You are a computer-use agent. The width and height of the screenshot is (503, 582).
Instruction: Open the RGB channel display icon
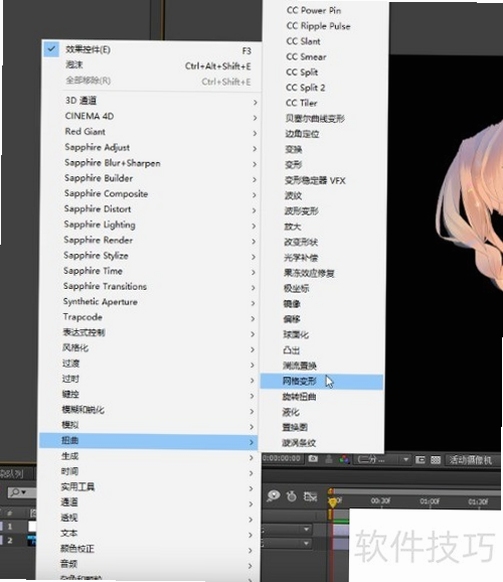[344, 460]
